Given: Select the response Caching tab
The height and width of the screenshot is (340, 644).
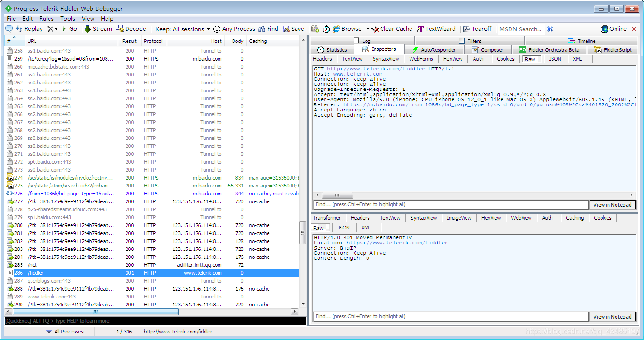Looking at the screenshot, I should pos(575,218).
